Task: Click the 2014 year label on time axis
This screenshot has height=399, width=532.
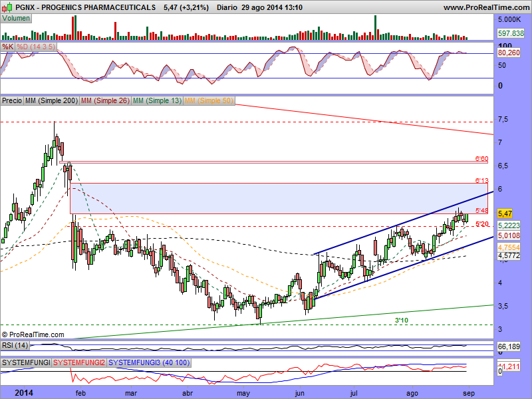Action: pos(24,393)
